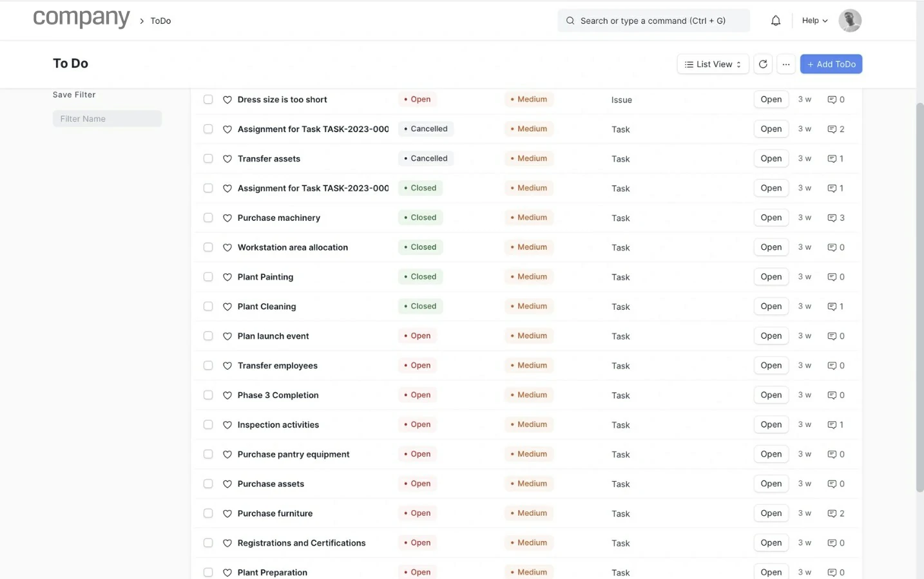Click the refresh list icon

[x=763, y=64]
